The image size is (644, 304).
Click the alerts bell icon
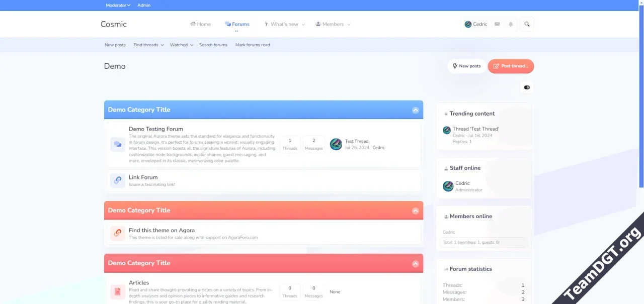click(511, 24)
